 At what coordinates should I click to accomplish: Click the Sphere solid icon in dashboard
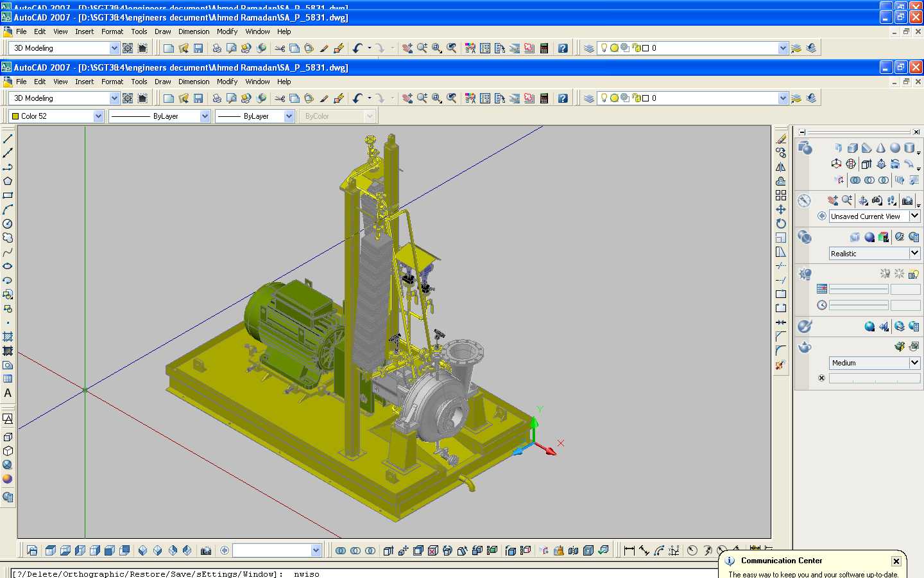coord(894,148)
